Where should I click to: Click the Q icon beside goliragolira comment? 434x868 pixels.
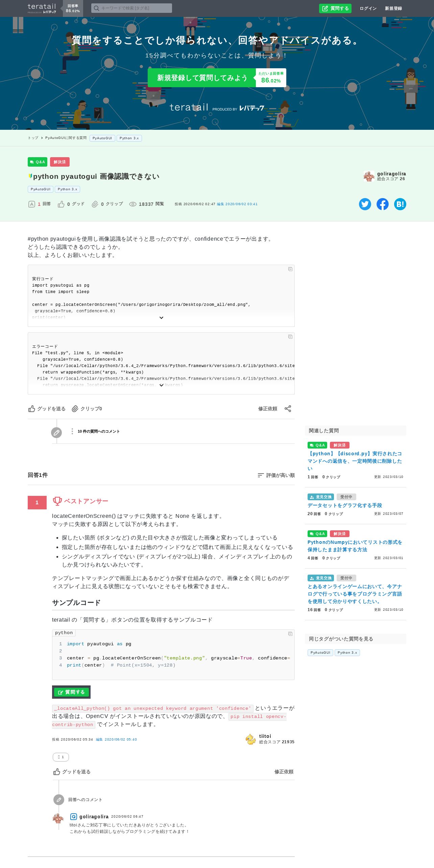point(73,817)
